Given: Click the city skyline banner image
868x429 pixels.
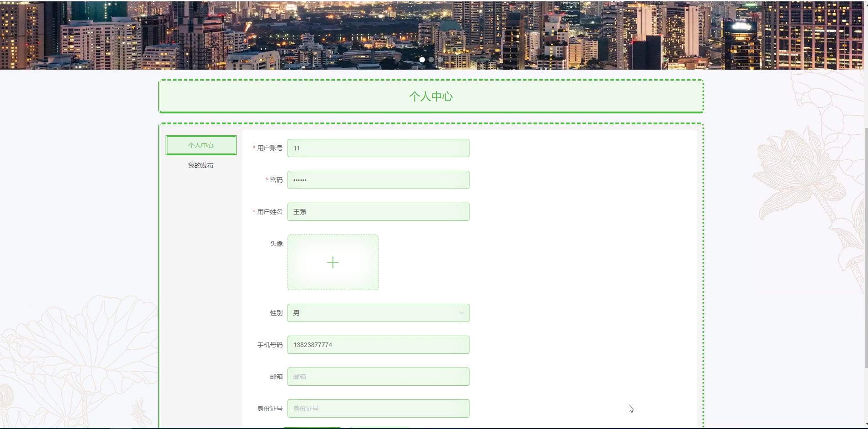Looking at the screenshot, I should (x=431, y=35).
